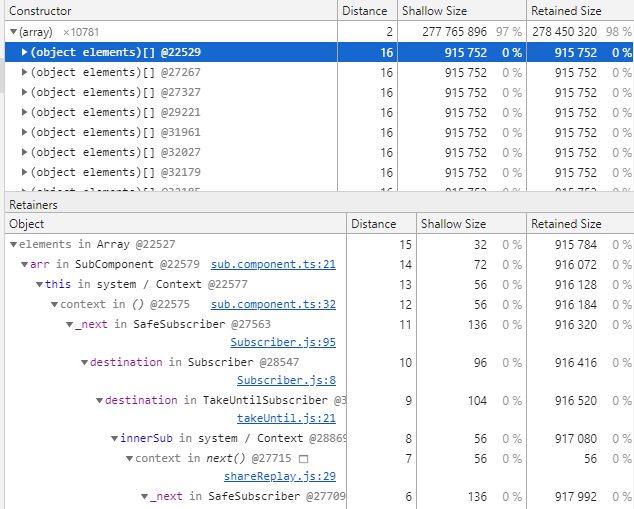Collapse context in next() @27715
The image size is (634, 509).
129,458
